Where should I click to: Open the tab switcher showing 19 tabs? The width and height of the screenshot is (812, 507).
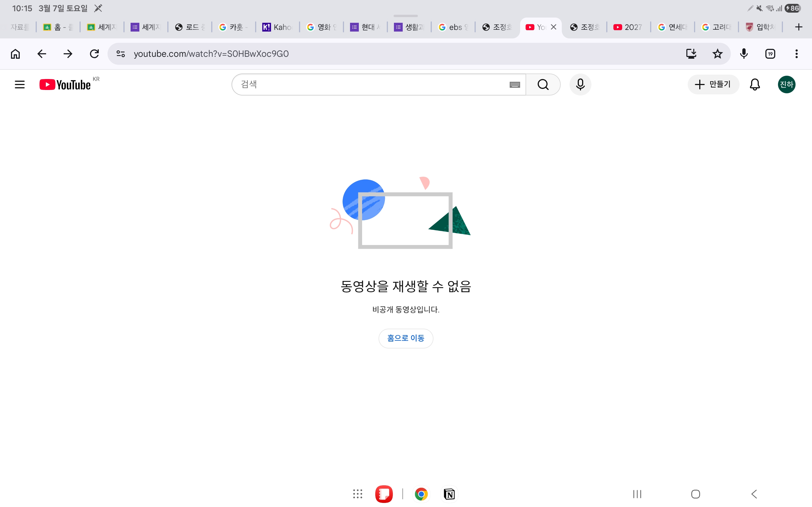point(770,54)
